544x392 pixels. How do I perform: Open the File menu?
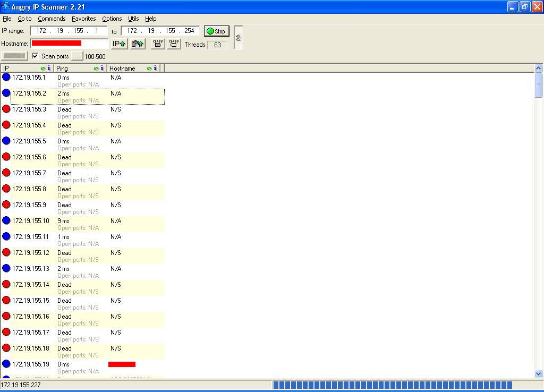7,19
